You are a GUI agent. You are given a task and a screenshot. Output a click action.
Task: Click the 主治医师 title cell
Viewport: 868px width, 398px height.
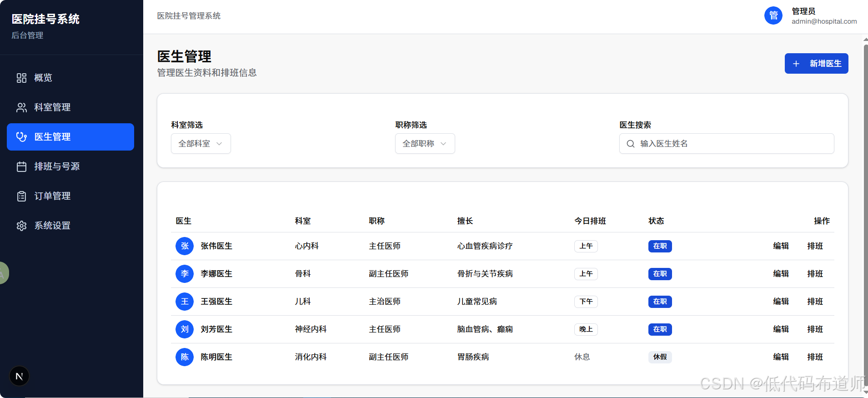385,302
